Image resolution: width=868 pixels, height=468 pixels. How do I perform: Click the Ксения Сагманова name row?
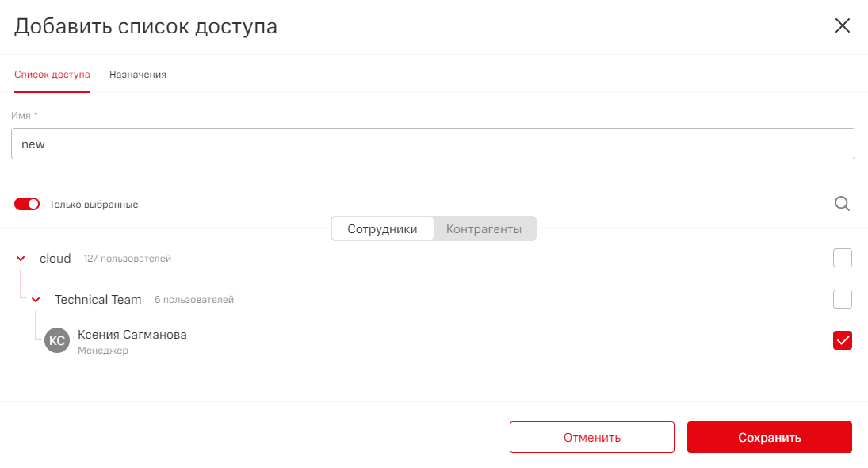(x=132, y=335)
